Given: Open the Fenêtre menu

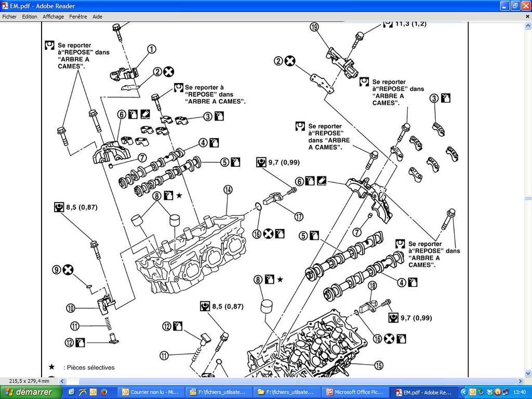Looking at the screenshot, I should [x=78, y=17].
